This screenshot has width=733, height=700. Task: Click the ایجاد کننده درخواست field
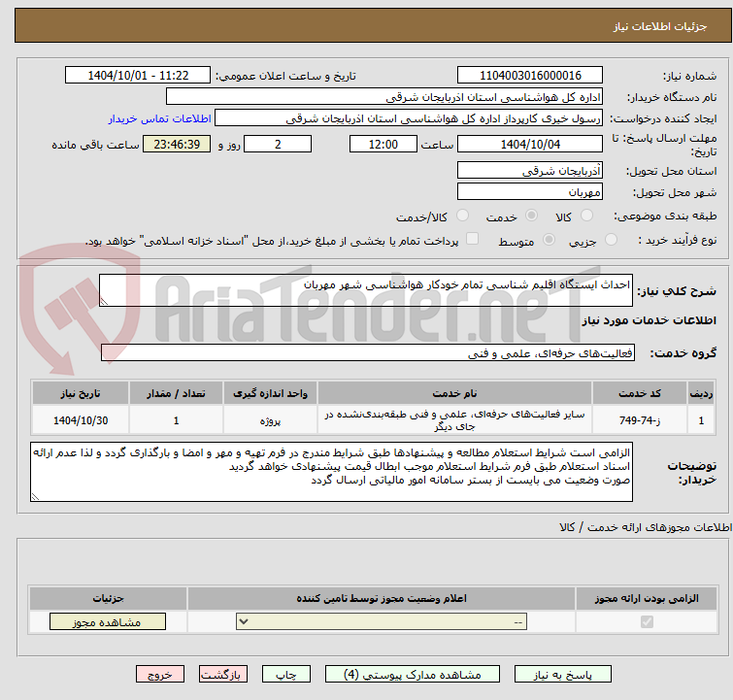click(409, 118)
